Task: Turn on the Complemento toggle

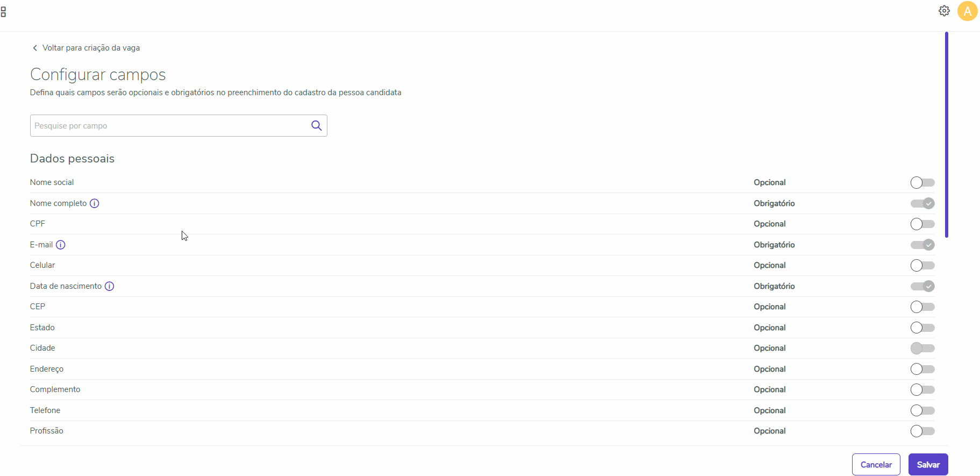Action: [x=922, y=389]
